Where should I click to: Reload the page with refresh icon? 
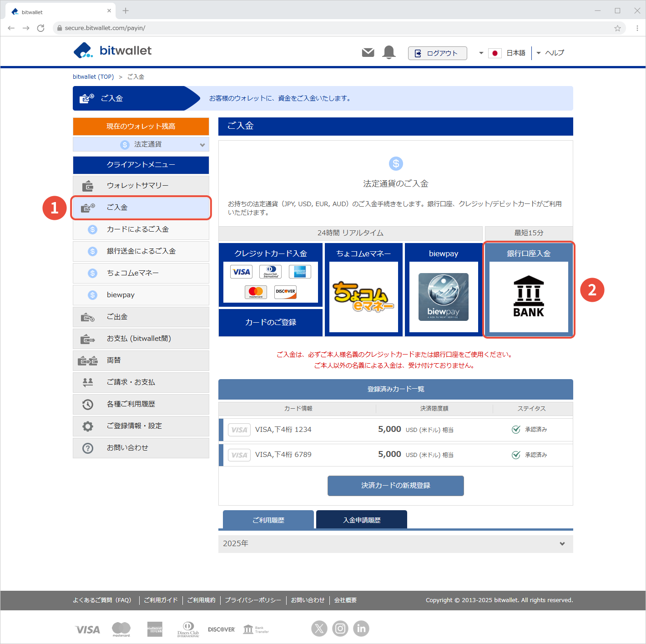pos(40,28)
